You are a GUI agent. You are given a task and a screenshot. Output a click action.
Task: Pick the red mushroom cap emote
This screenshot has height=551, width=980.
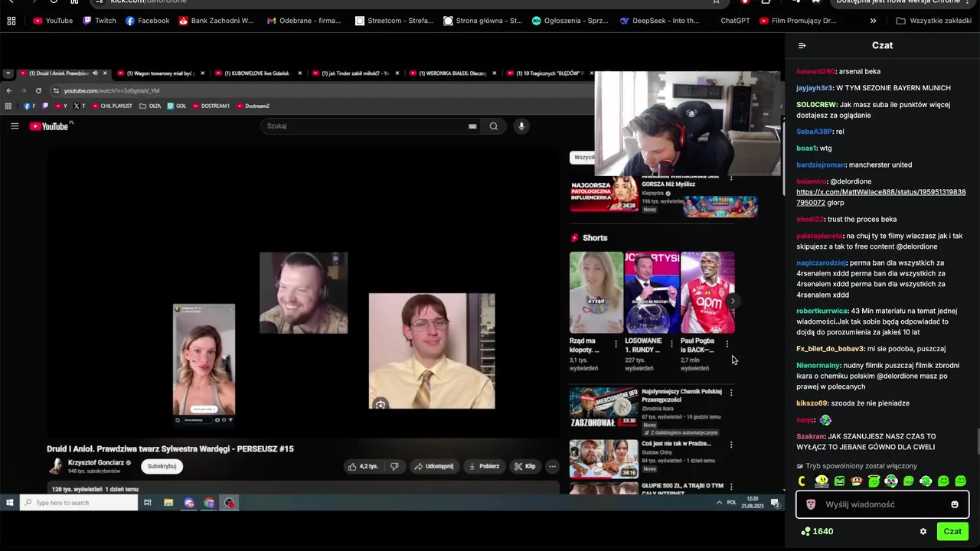(x=857, y=481)
